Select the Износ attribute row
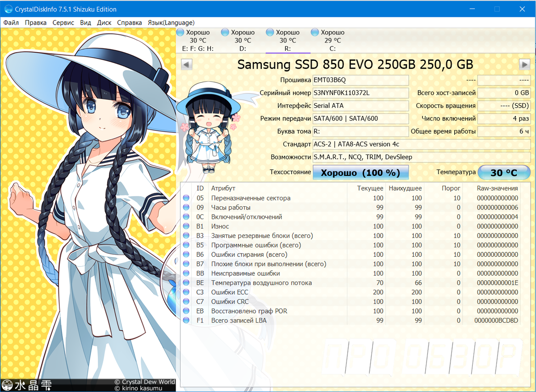 pos(352,226)
